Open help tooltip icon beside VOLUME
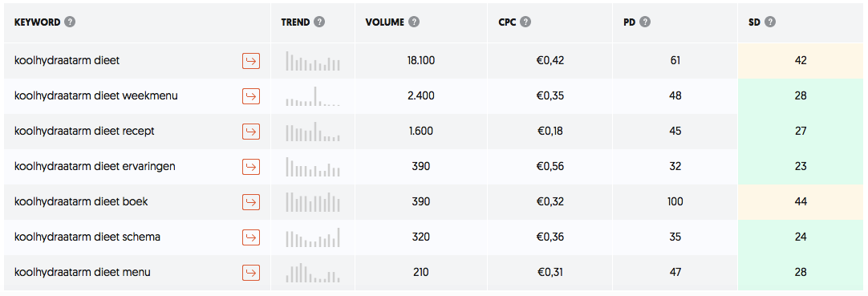Image resolution: width=868 pixels, height=296 pixels. click(413, 22)
